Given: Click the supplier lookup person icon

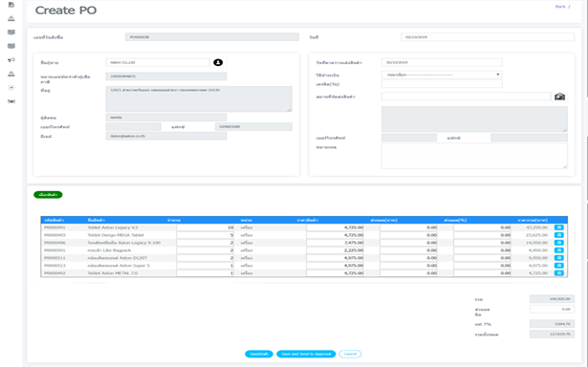Looking at the screenshot, I should point(218,63).
